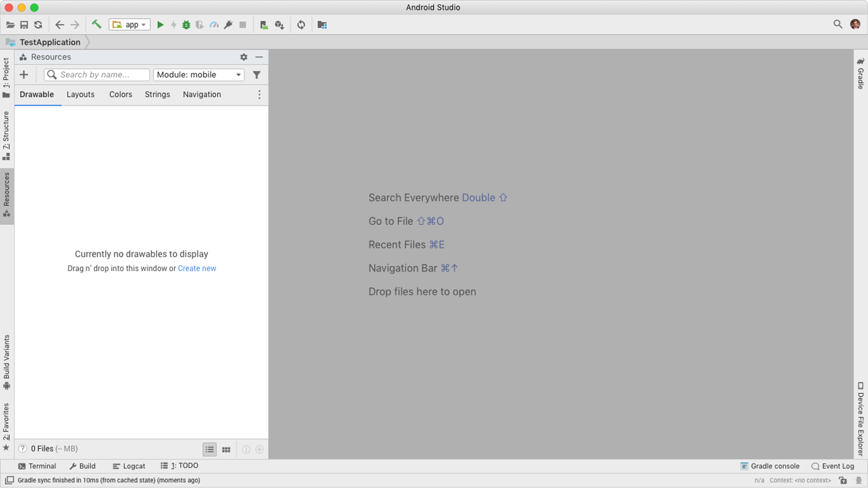Viewport: 868px width, 488px height.
Task: Click the Filter funnel icon
Action: coord(256,75)
